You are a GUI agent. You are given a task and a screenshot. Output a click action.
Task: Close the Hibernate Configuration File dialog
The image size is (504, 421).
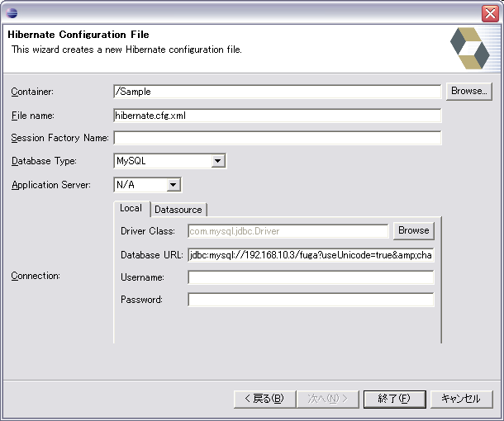(489, 12)
